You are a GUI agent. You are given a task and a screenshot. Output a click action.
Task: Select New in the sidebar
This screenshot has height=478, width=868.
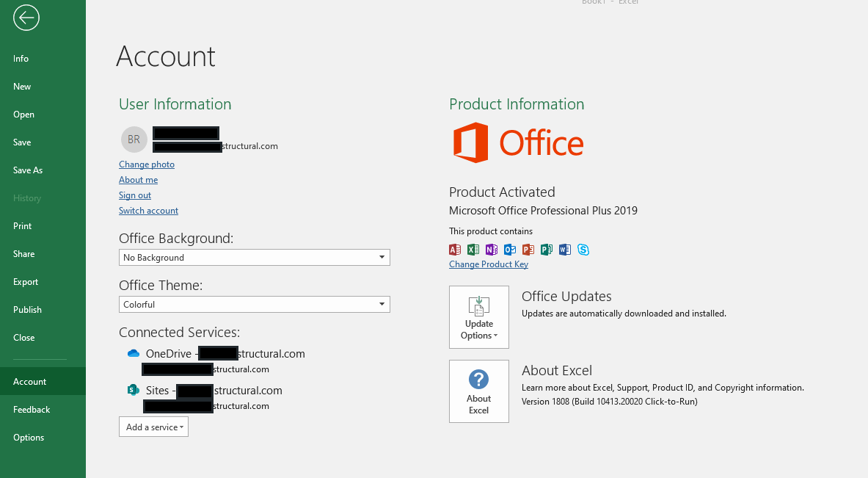22,87
